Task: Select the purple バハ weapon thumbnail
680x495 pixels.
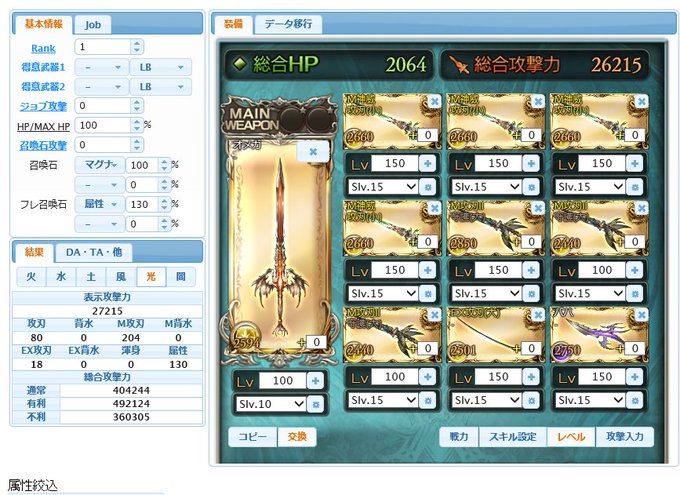Action: [599, 335]
